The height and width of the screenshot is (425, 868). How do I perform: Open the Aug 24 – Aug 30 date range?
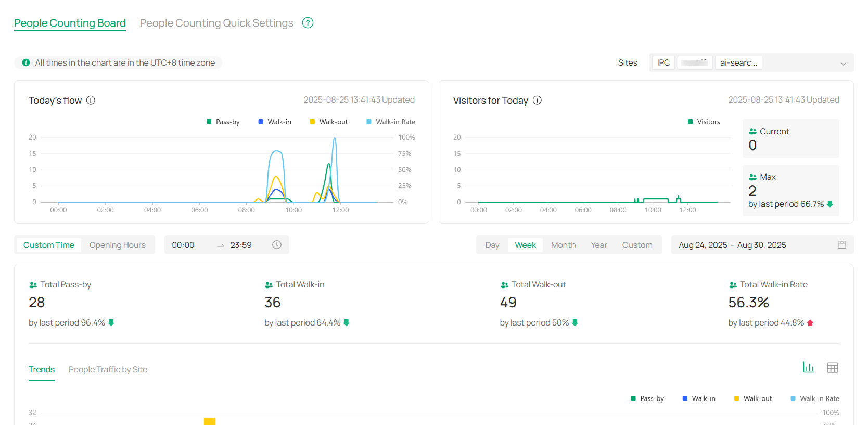coord(732,245)
